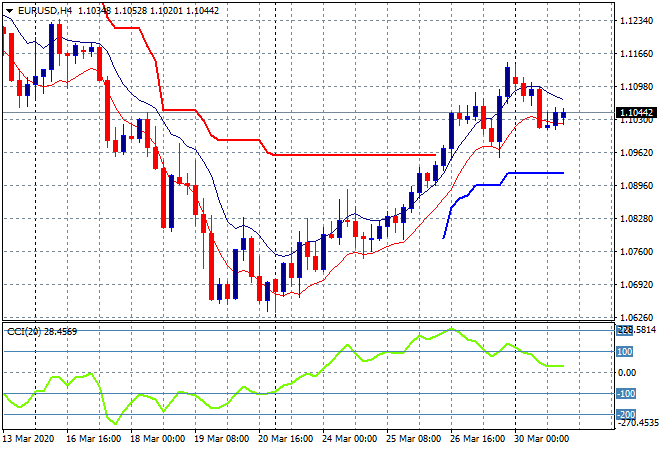Click the 19 Mar 08:00 time label

pos(221,439)
